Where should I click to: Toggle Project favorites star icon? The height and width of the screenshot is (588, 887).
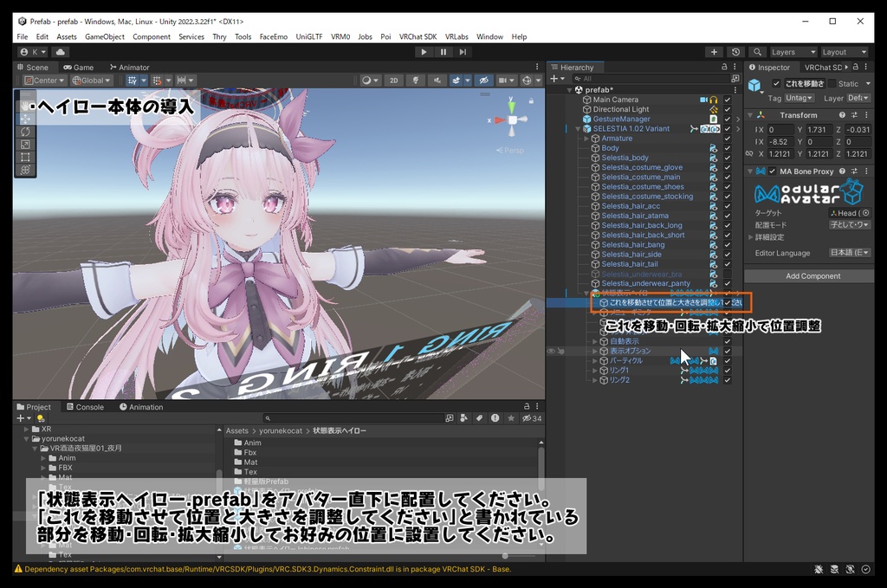[511, 418]
